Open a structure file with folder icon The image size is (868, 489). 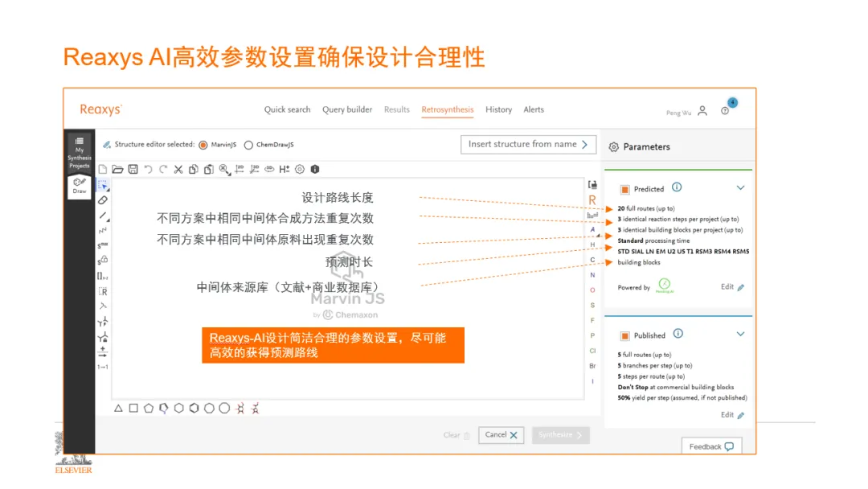click(117, 170)
